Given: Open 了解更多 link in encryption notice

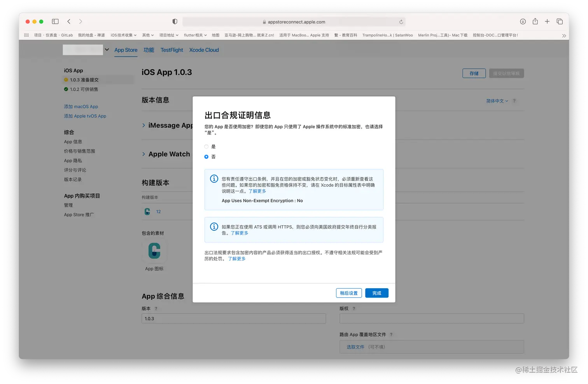Looking at the screenshot, I should click(x=257, y=191).
